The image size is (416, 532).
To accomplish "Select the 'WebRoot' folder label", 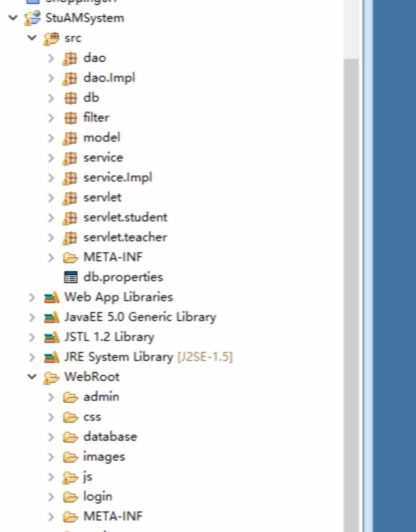I will (92, 377).
